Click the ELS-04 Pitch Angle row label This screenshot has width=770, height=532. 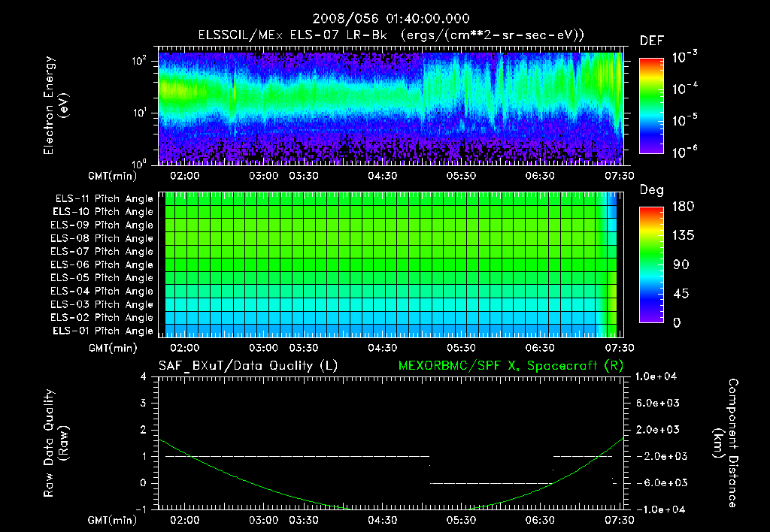[x=102, y=292]
